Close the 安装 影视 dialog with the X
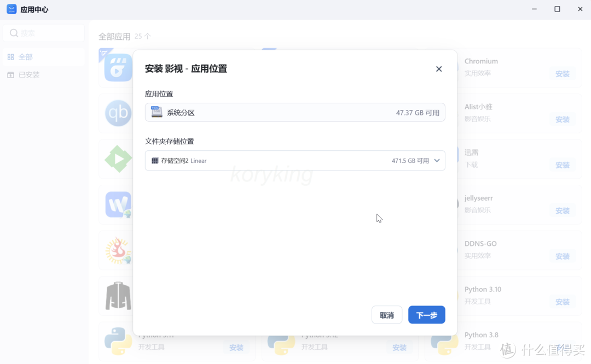 438,69
